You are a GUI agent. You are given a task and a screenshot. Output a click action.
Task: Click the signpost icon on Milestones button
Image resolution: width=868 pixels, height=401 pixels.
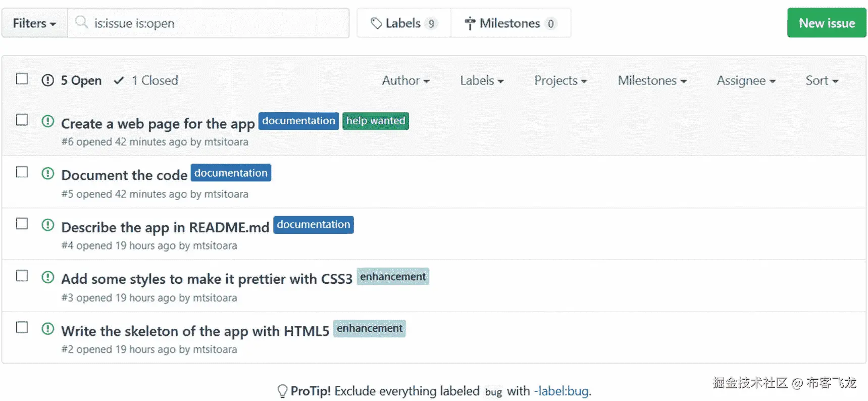click(470, 23)
